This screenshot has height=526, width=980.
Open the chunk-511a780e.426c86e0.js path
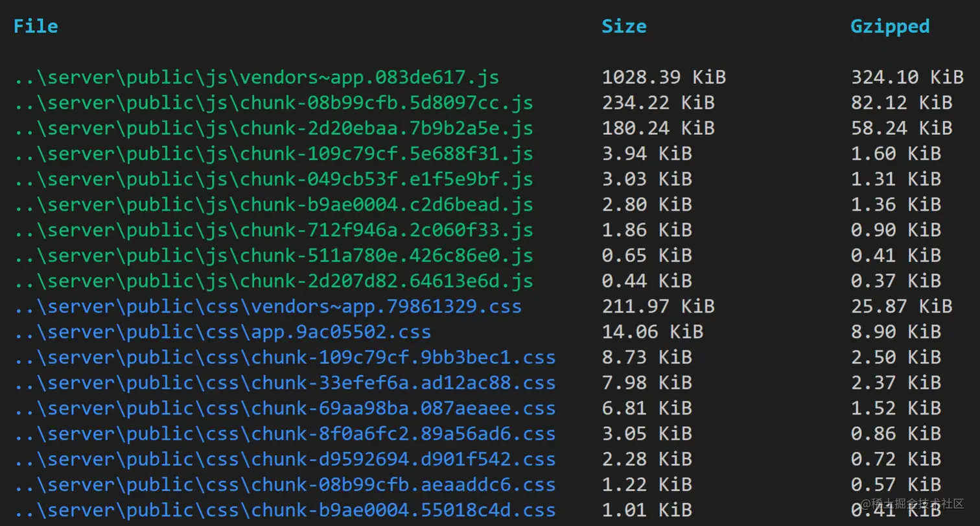pyautogui.click(x=274, y=256)
